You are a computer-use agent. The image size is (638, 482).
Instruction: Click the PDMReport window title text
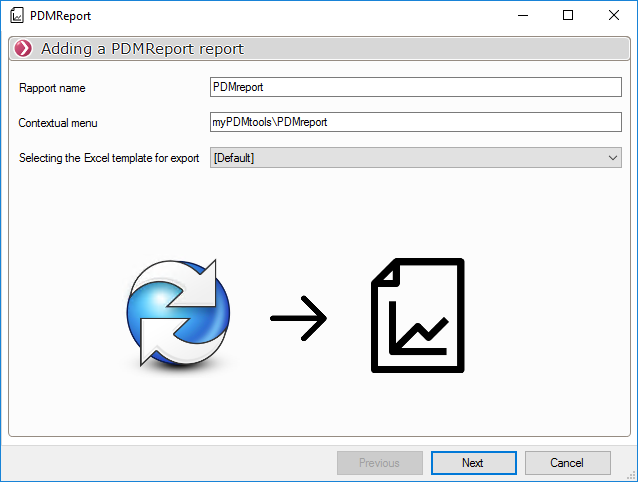pos(62,15)
